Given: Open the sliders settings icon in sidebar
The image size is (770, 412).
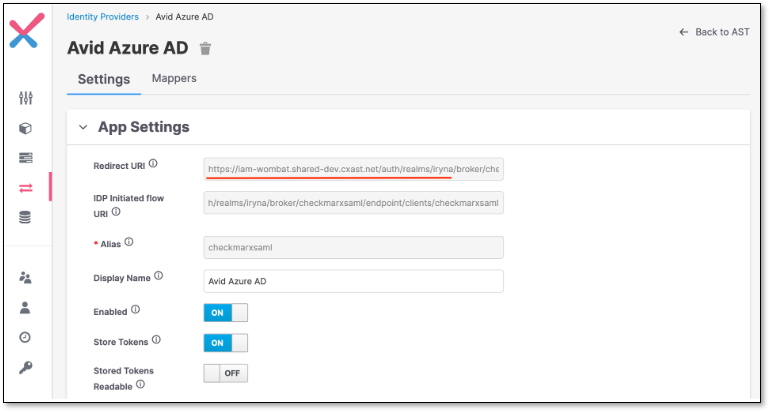Looking at the screenshot, I should (26, 98).
